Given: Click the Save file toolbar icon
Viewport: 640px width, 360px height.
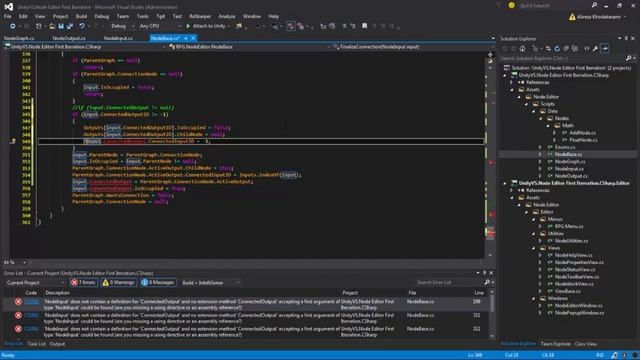Looking at the screenshot, I should tap(61, 26).
